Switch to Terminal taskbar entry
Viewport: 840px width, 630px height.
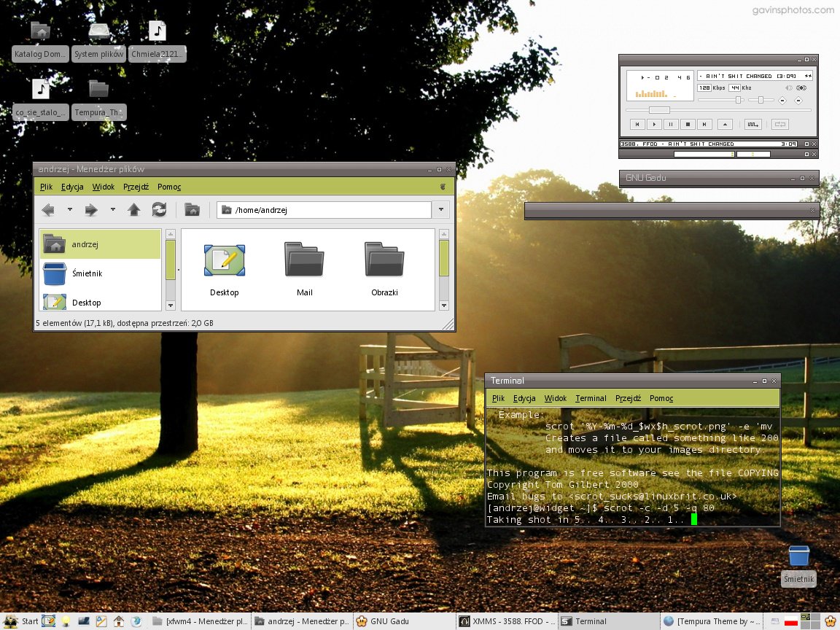tap(609, 621)
